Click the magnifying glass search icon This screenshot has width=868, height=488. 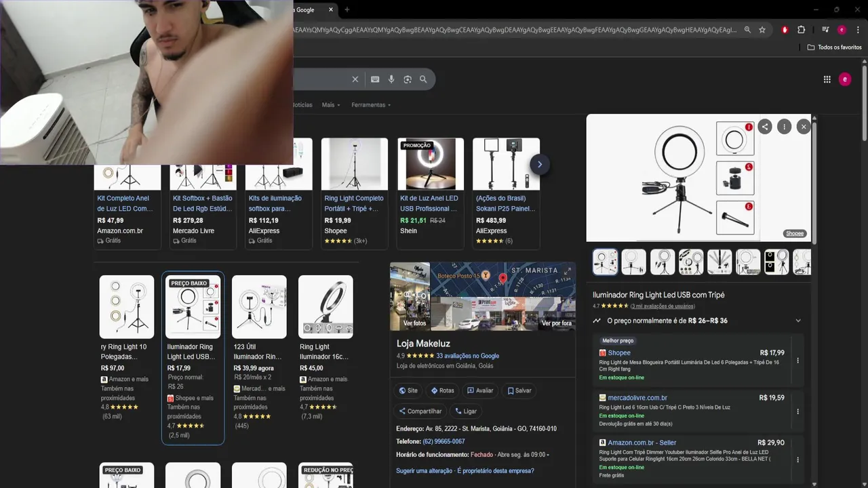[x=423, y=79]
